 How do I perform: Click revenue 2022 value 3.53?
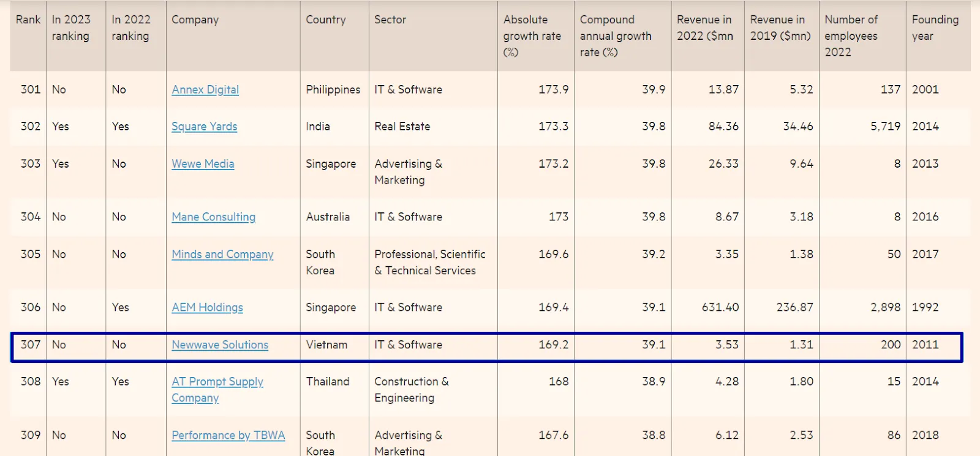727,345
